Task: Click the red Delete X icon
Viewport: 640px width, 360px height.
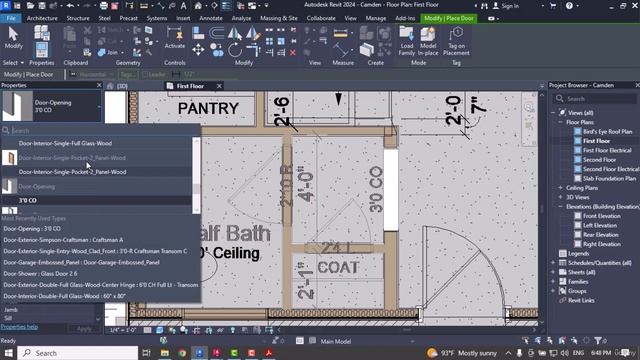Action: point(293,53)
